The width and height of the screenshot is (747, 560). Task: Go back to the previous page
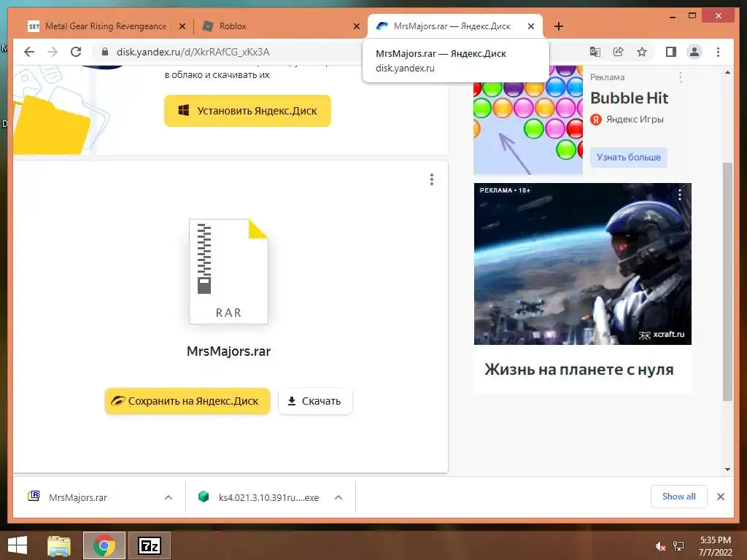point(29,52)
